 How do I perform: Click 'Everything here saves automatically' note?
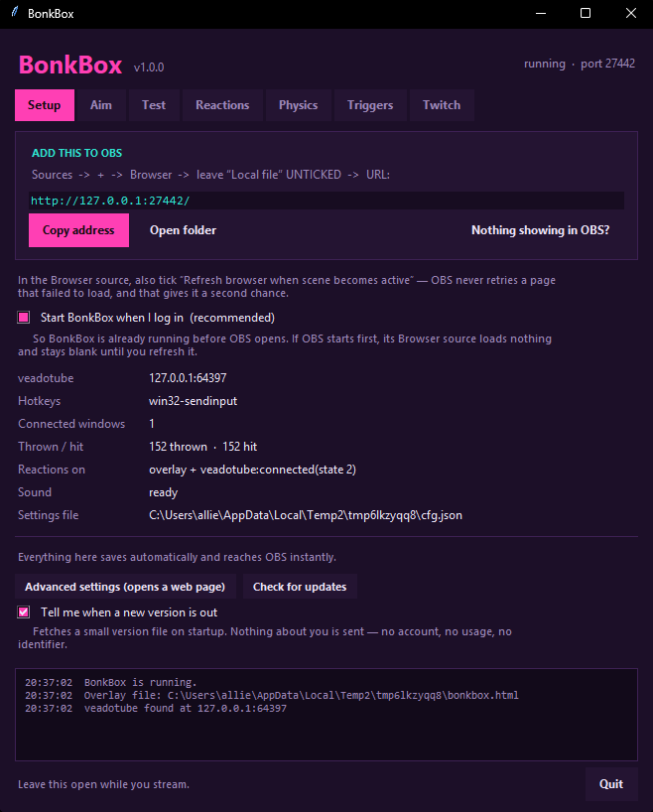(177, 557)
